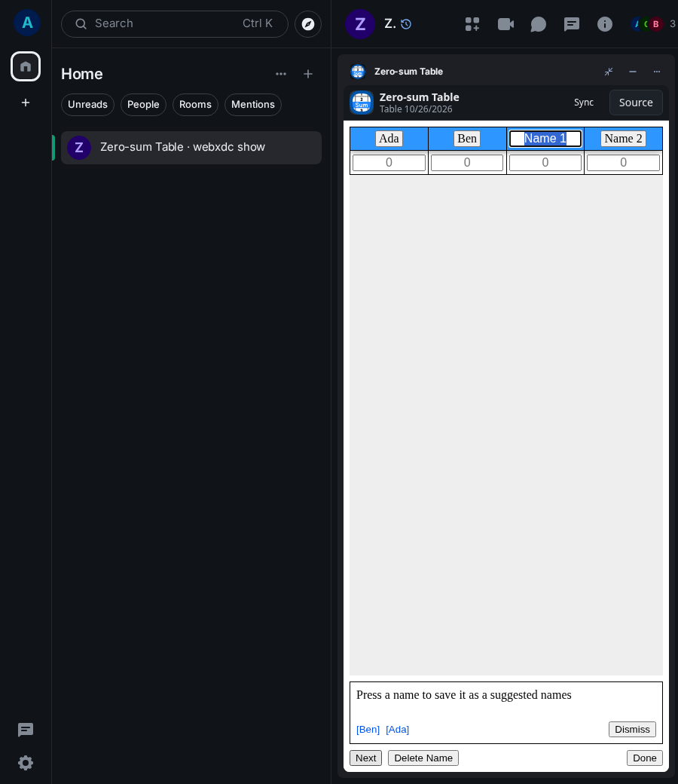Collapse the Zero-sum Table widget view
This screenshot has width=678, height=784.
point(609,72)
